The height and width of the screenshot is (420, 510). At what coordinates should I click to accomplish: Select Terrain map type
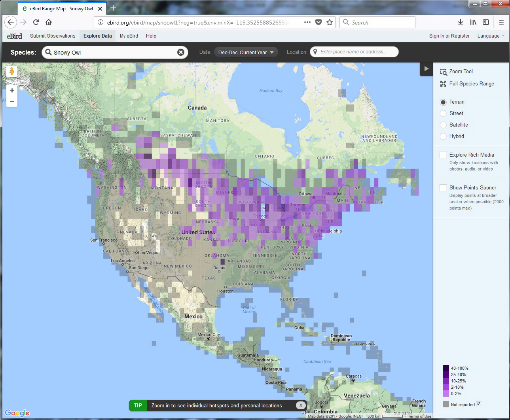(x=443, y=102)
